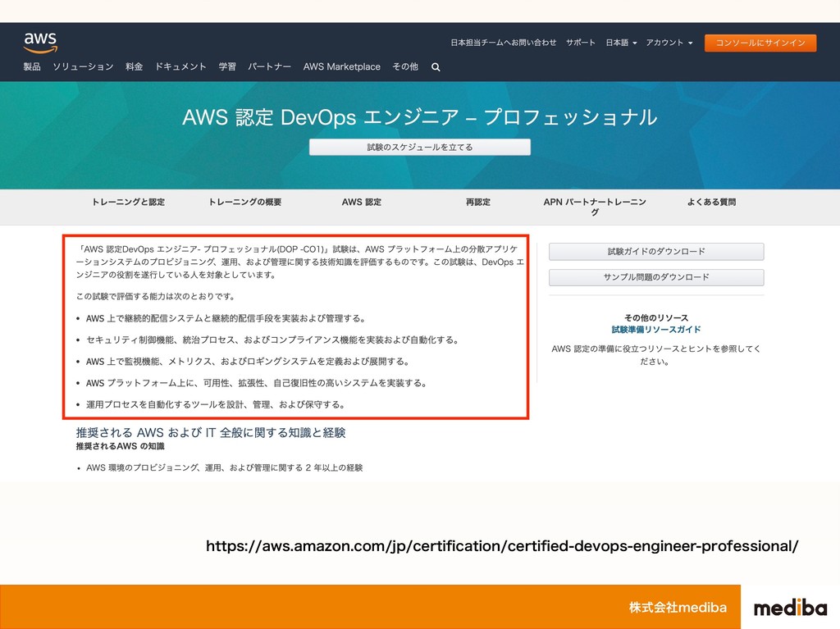
Task: Switch to よくある質問 tab
Action: tap(711, 202)
